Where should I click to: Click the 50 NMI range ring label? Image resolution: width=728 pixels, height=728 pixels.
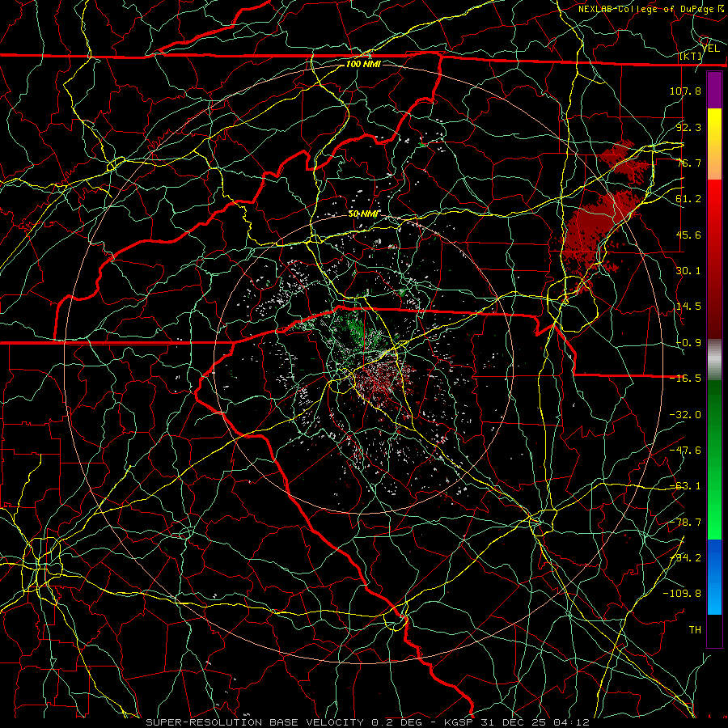[x=363, y=214]
